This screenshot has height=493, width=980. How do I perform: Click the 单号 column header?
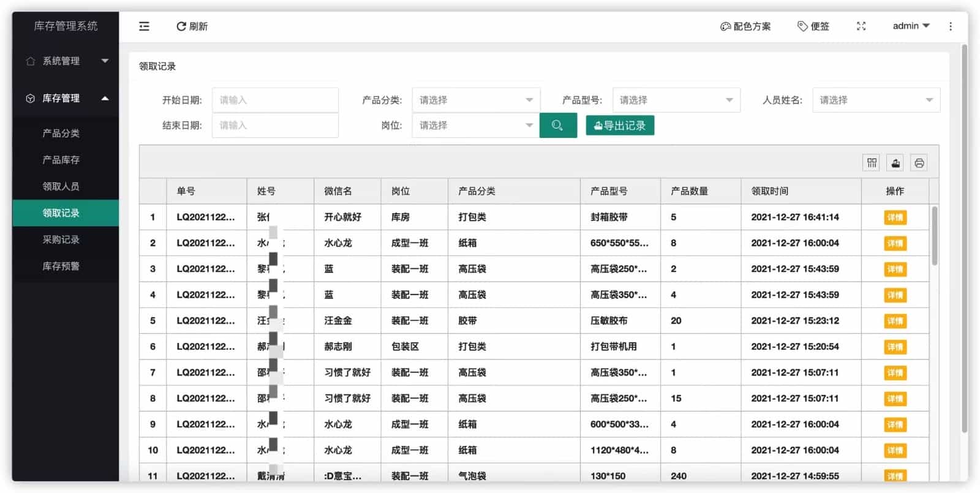[x=206, y=191]
